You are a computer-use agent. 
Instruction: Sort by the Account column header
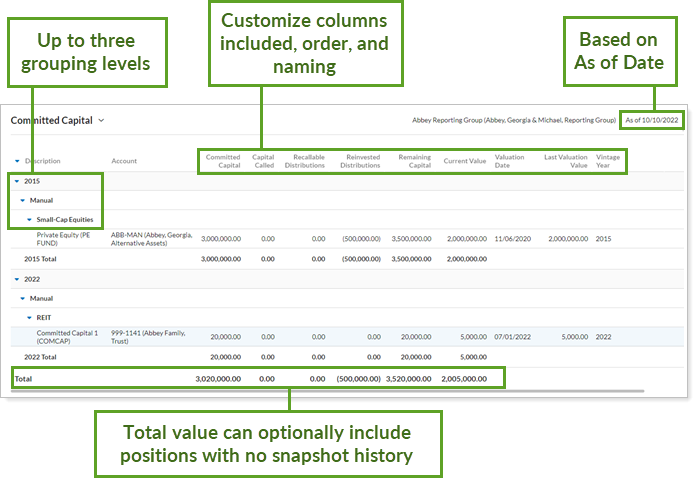[x=124, y=161]
